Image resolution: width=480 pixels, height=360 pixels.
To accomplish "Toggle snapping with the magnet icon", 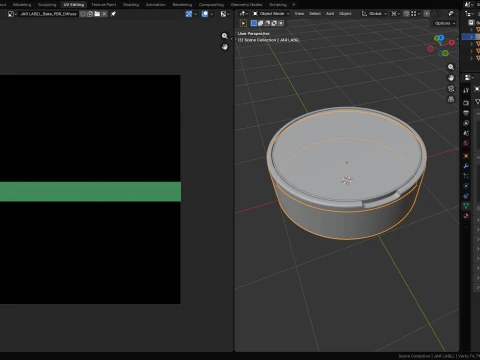I will [x=406, y=14].
